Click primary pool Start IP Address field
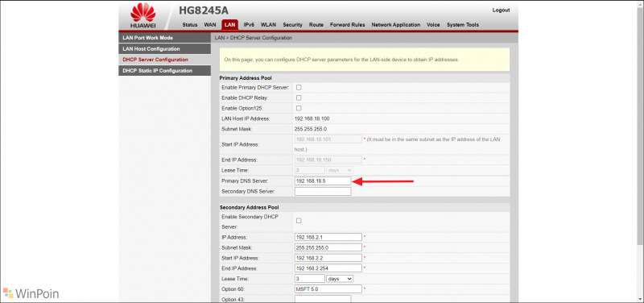Screen dimensions: 644x303 coord(328,139)
